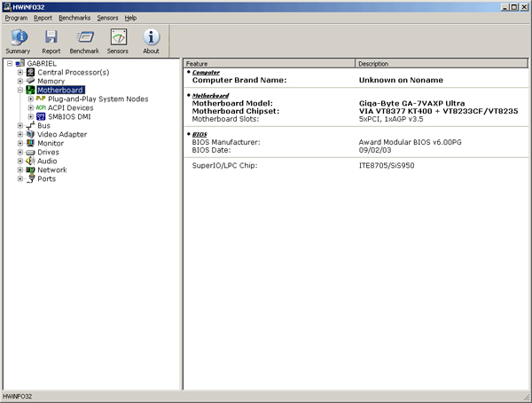
Task: Expand the Drives node
Action: coord(20,152)
